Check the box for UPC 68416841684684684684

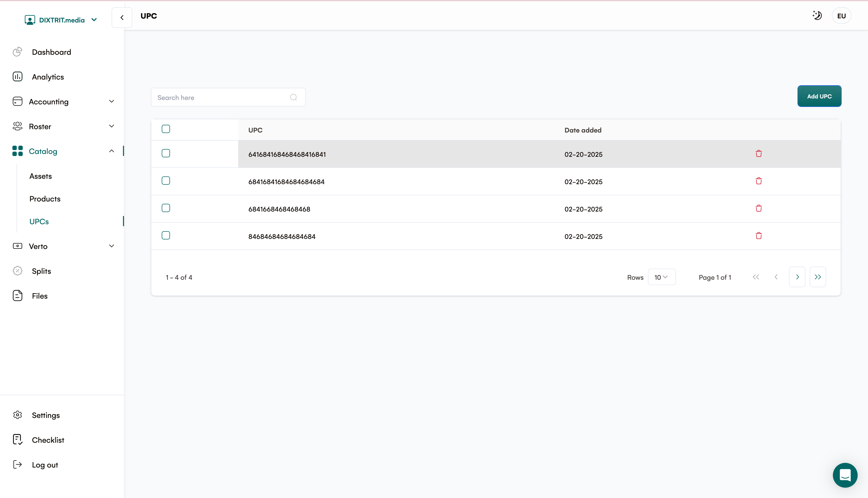click(166, 181)
